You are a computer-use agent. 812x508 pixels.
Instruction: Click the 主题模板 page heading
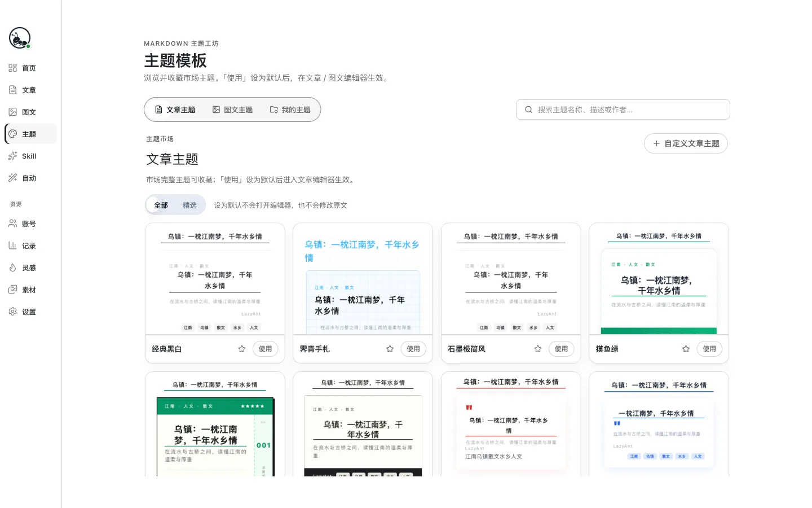[175, 60]
